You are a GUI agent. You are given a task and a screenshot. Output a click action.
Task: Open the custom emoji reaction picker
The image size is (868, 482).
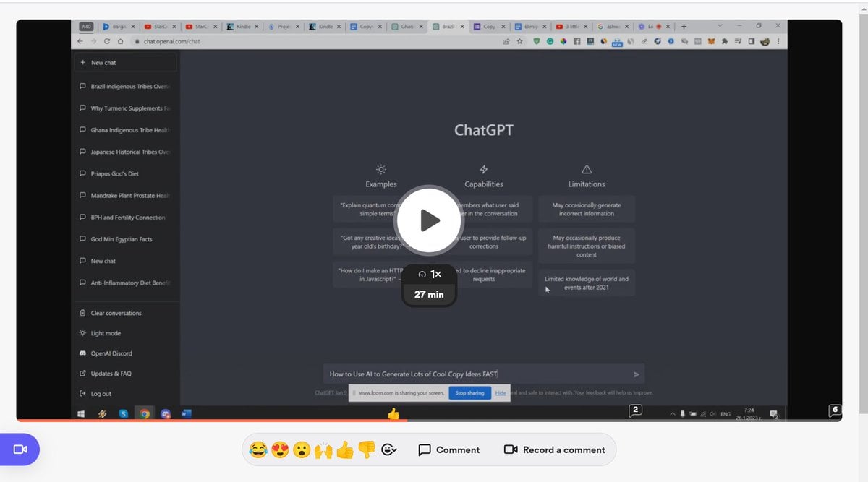pyautogui.click(x=389, y=449)
